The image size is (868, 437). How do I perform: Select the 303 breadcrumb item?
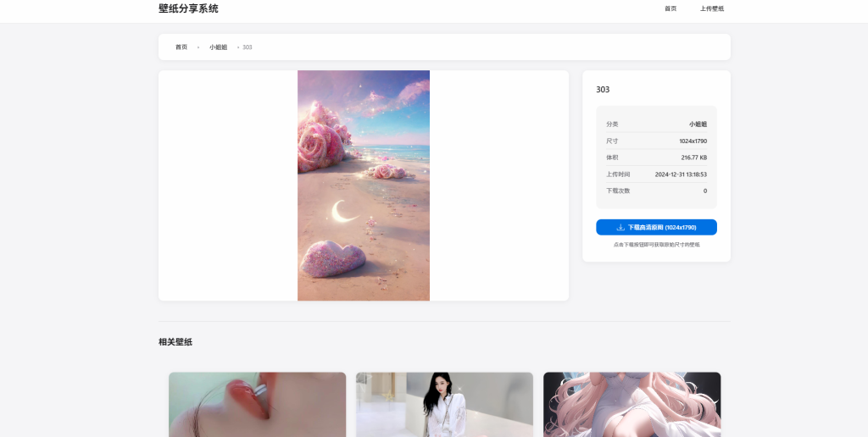[248, 47]
